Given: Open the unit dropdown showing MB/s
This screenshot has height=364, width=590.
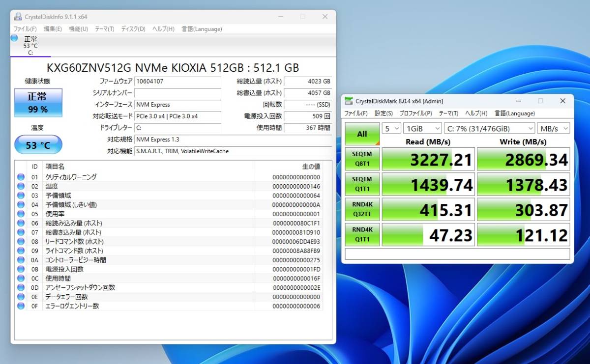Looking at the screenshot, I should 554,128.
